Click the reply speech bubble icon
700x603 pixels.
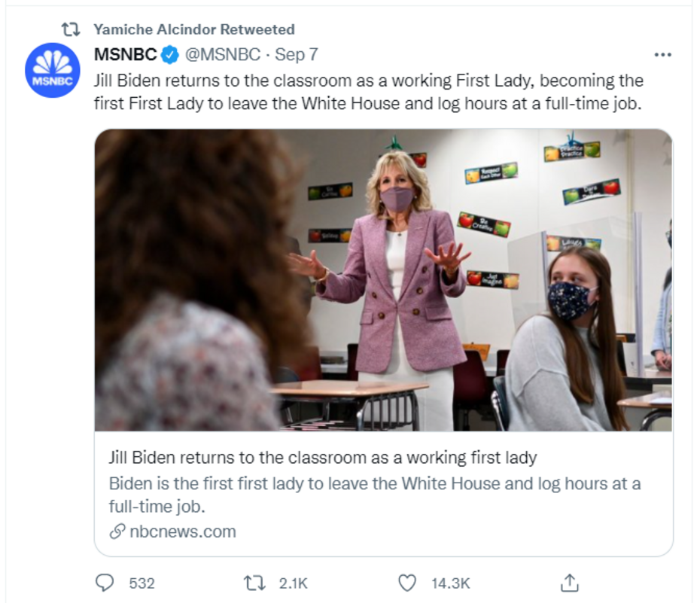pos(104,583)
